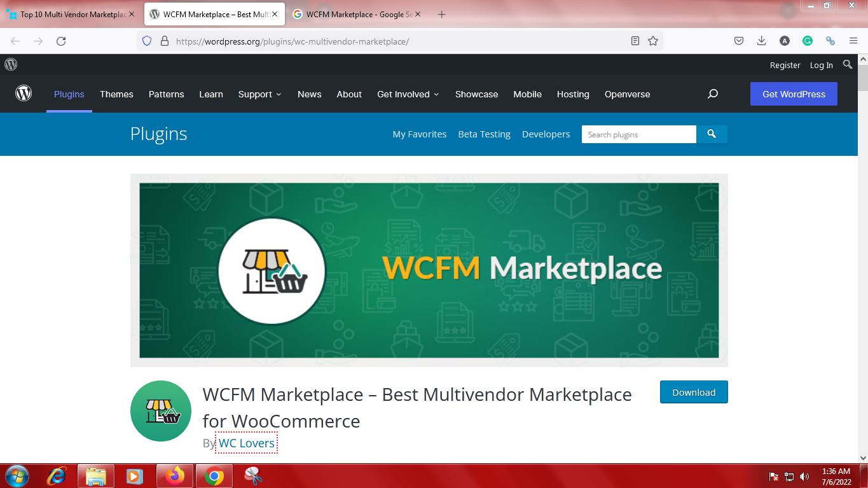The width and height of the screenshot is (868, 488).
Task: Toggle reader view icon in address bar
Action: tap(635, 41)
